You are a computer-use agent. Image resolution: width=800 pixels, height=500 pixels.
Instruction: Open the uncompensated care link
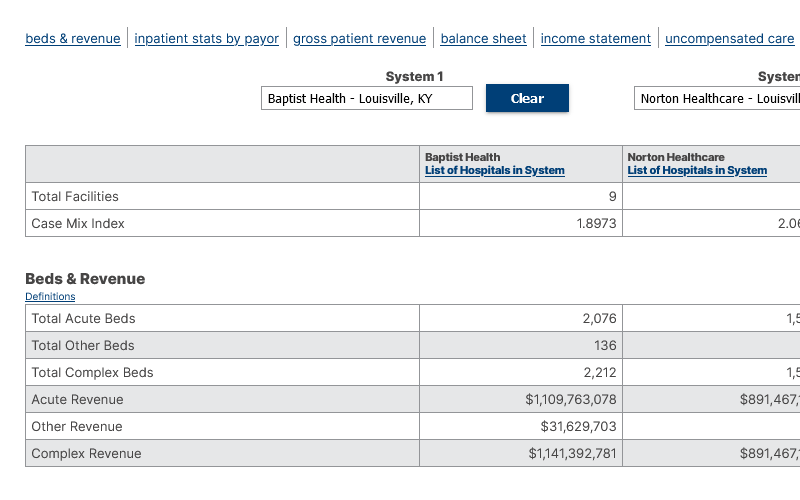click(x=730, y=39)
